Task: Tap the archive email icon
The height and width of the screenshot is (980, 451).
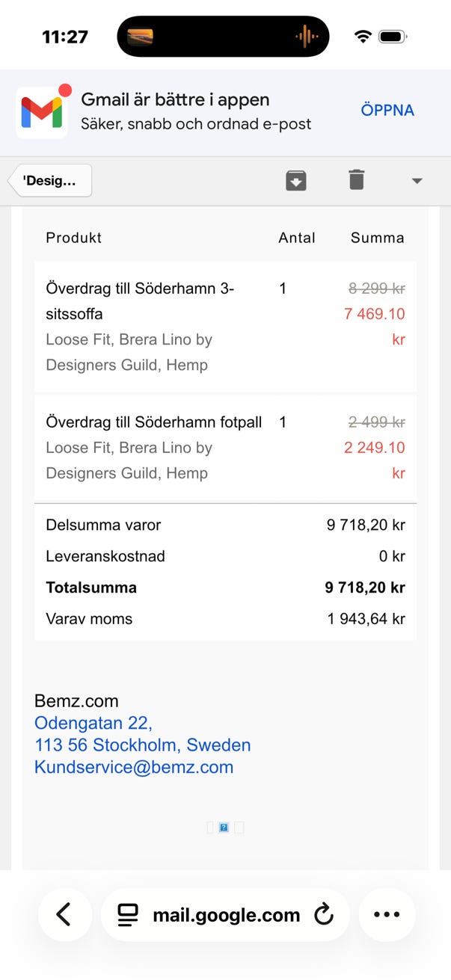Action: 296,180
